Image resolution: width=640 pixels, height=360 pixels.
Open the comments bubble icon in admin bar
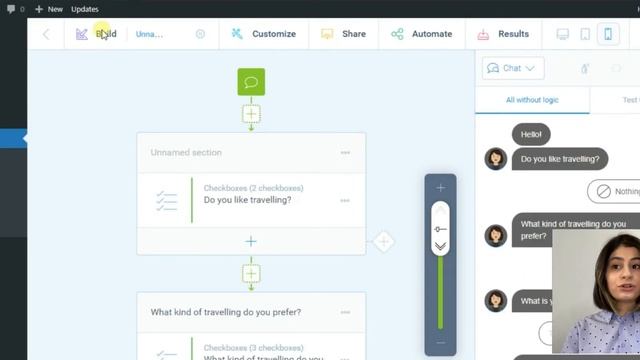click(x=11, y=9)
